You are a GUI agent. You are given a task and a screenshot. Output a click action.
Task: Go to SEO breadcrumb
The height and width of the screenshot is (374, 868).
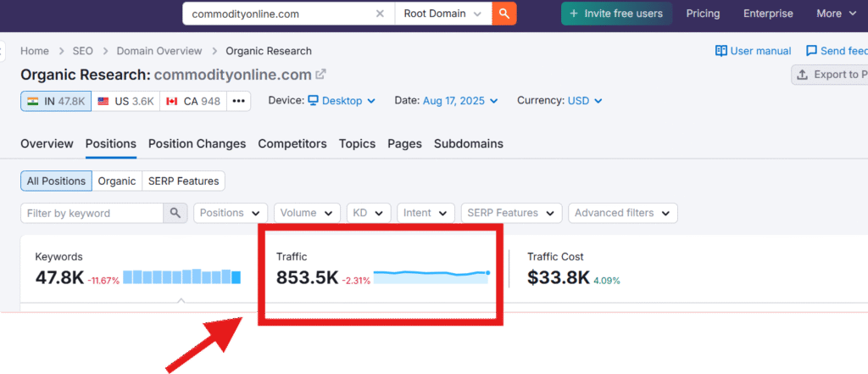82,51
